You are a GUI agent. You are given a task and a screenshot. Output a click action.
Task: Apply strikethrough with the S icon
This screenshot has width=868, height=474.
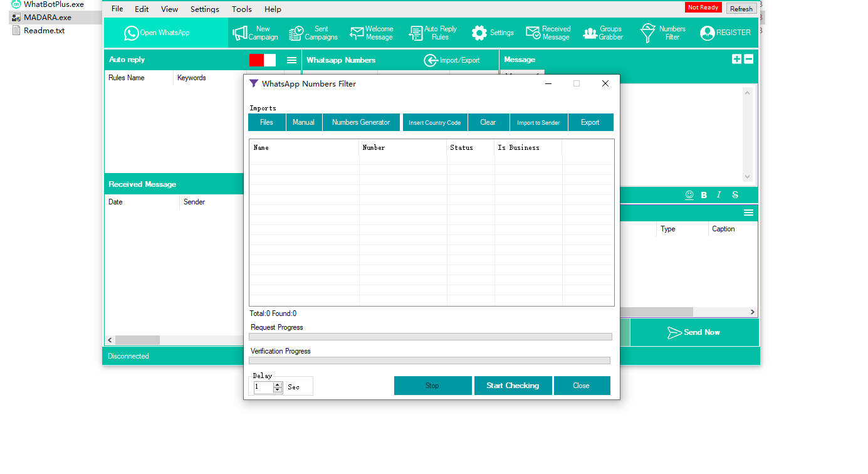[x=735, y=195]
